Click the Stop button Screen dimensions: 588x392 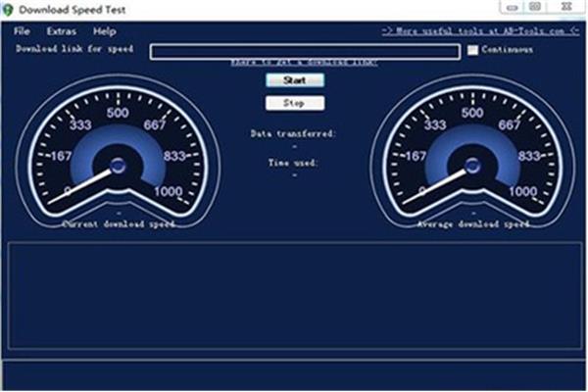point(295,103)
